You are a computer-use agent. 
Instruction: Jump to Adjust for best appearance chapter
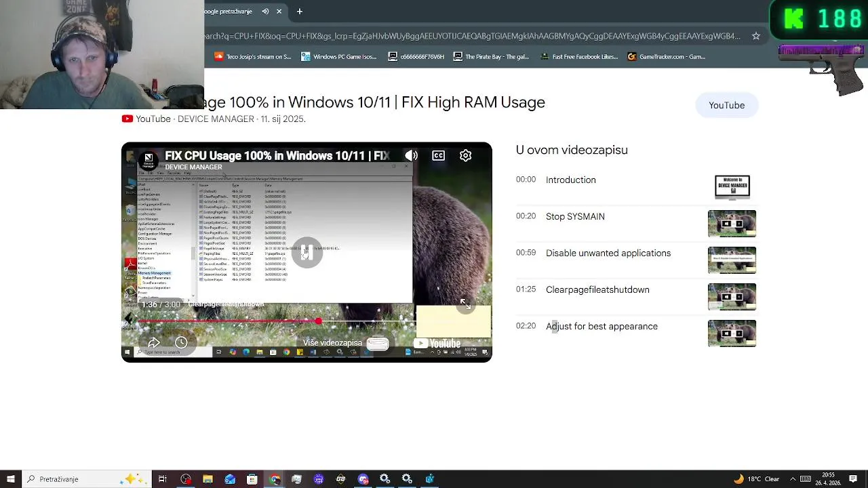(x=601, y=327)
